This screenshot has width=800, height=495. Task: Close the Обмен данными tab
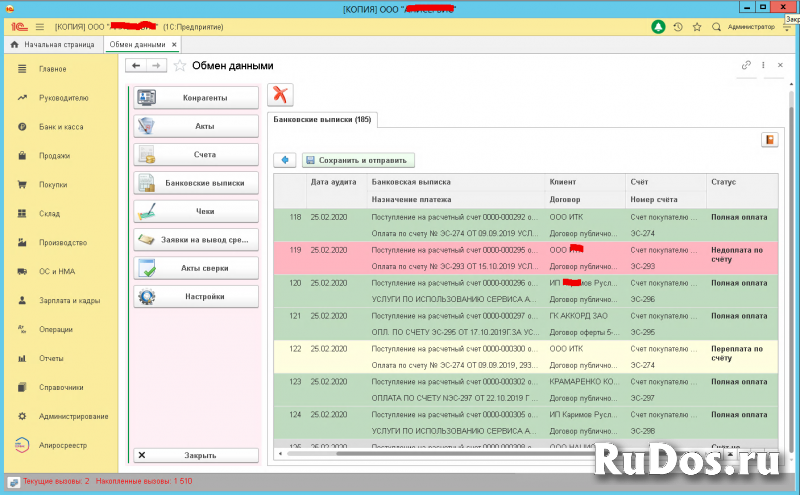pyautogui.click(x=175, y=45)
